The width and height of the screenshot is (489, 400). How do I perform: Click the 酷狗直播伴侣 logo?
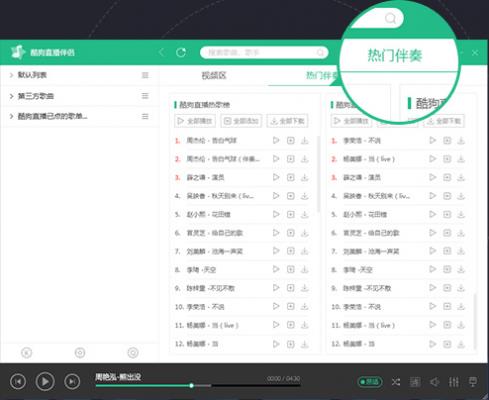[x=18, y=52]
